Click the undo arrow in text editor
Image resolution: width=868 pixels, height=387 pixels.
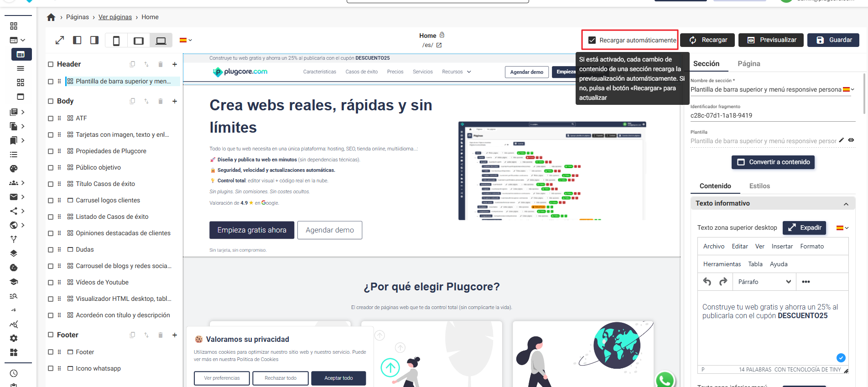[x=707, y=282]
